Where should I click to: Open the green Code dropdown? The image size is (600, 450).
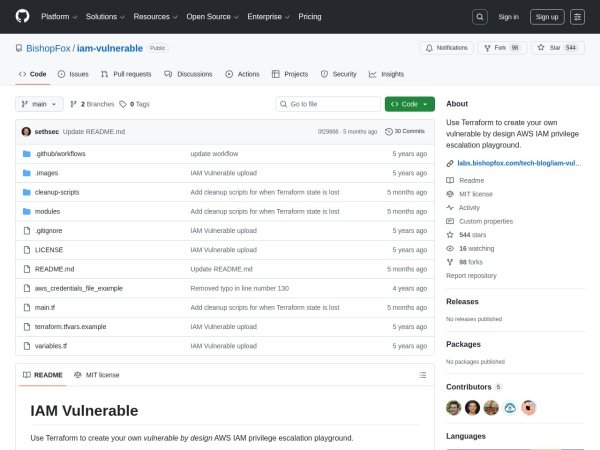(409, 104)
